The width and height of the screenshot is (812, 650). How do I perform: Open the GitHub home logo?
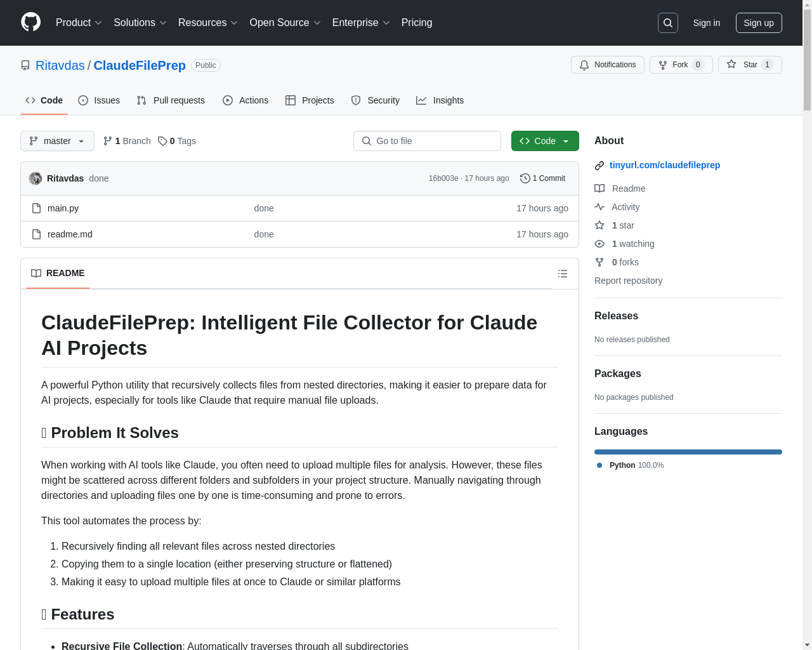31,22
